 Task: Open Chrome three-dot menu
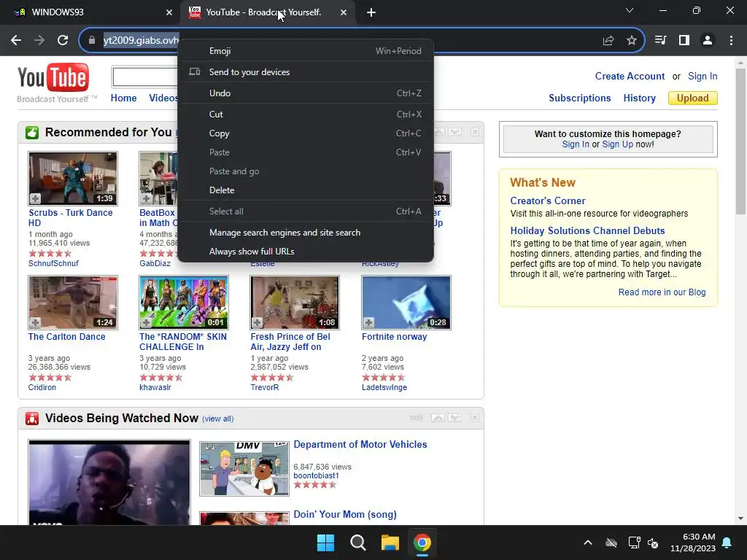pos(731,41)
